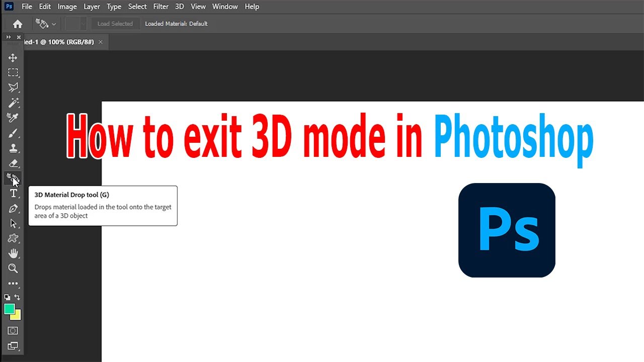Image resolution: width=644 pixels, height=362 pixels.
Task: Open the Layer menu
Action: pos(92,7)
